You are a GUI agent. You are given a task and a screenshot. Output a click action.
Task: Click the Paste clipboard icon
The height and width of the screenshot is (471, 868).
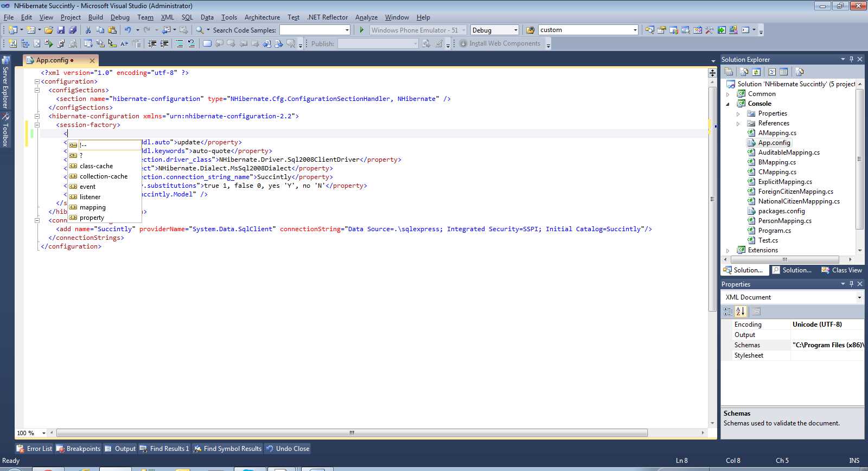112,30
